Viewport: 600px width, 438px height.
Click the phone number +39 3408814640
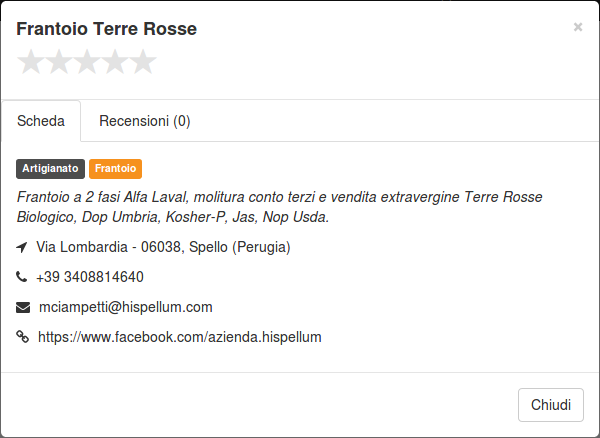point(90,277)
